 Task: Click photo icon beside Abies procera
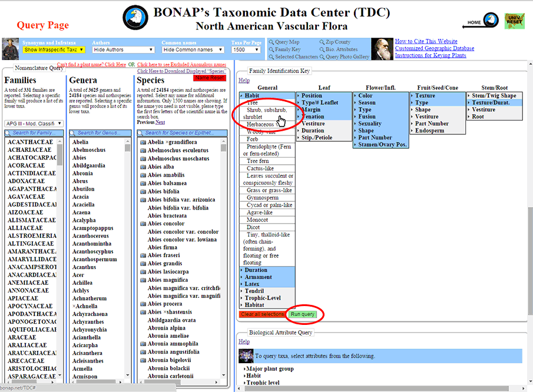coord(143,304)
